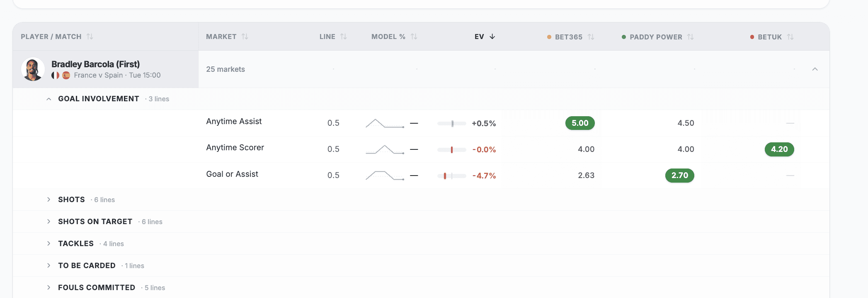Screen dimensions: 868x298
Task: Select Paddy Power 2.70 Goal or Assist odds
Action: coord(680,175)
